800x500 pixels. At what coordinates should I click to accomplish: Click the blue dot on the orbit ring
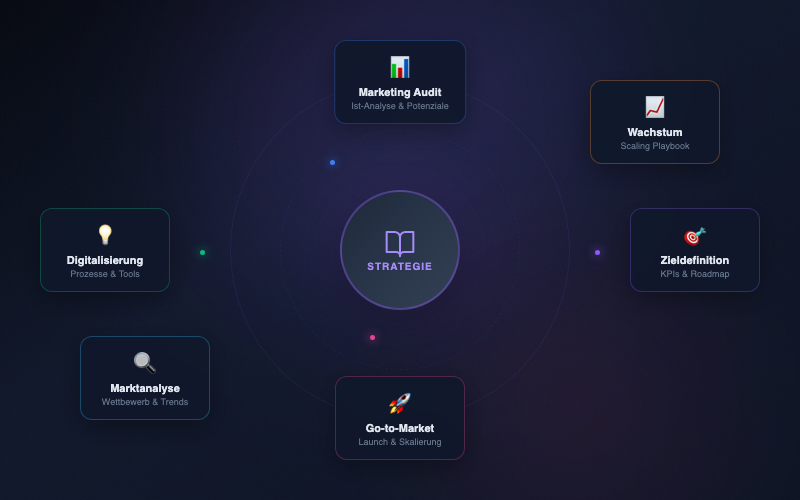(x=332, y=162)
